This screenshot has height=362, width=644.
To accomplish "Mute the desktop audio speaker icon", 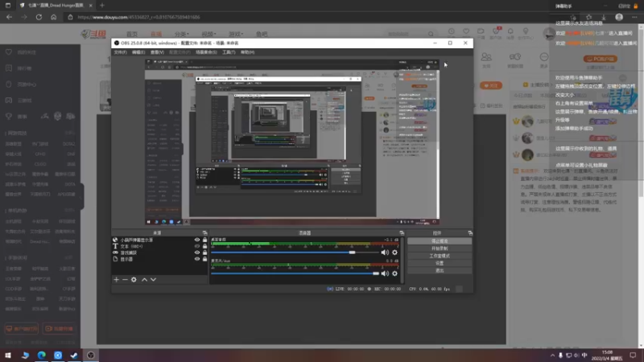I will (385, 253).
